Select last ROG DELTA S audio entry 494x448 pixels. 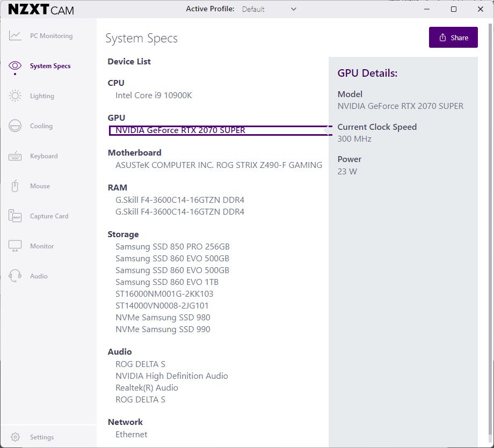point(140,400)
